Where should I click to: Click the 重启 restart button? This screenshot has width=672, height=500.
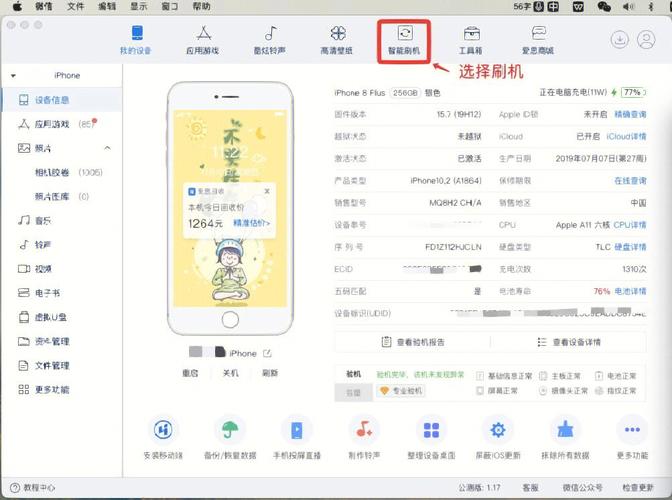tap(190, 373)
